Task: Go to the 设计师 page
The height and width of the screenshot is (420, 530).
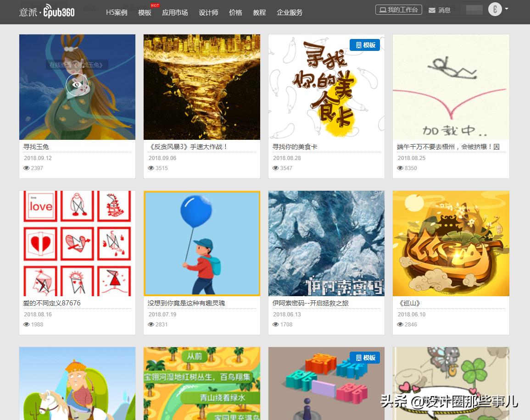Action: [x=208, y=12]
